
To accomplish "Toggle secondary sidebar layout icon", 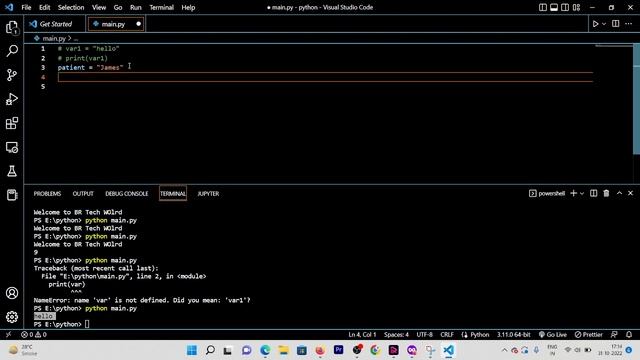I will pyautogui.click(x=565, y=7).
